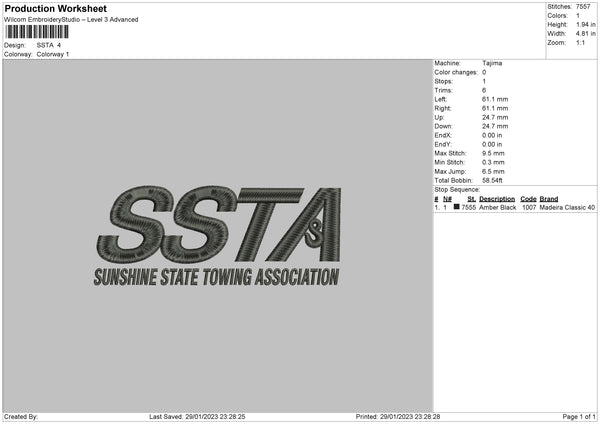Click the Amber Black thread color swatch
This screenshot has width=600, height=424.
(456, 207)
